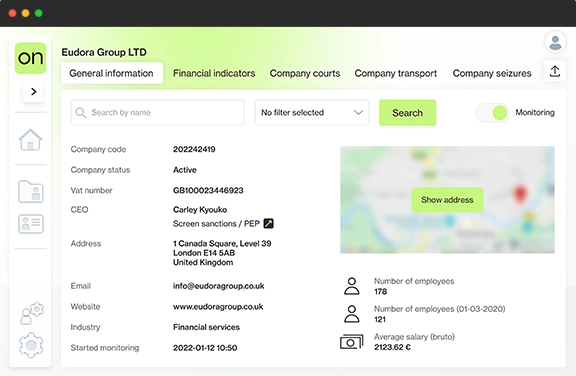The image size is (576, 376).
Task: Open the person folder icon in sidebar
Action: pos(30,191)
